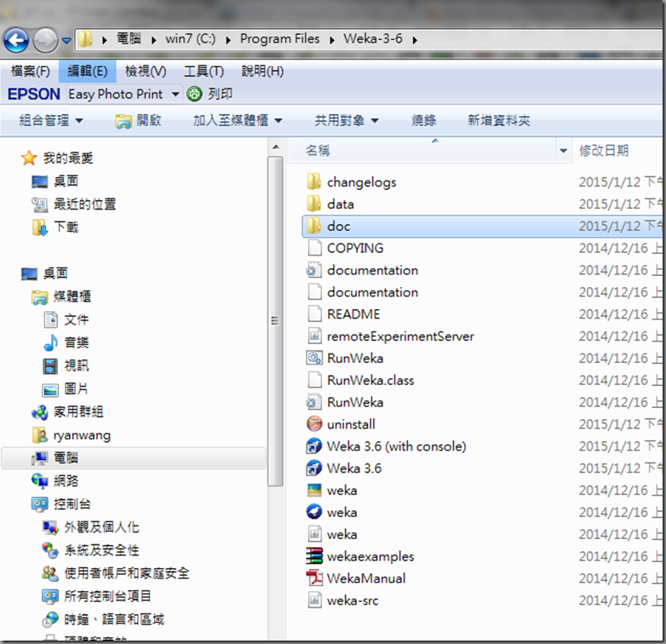Open the recent locations dropdown arrow
The height and width of the screenshot is (644, 666).
pos(66,41)
